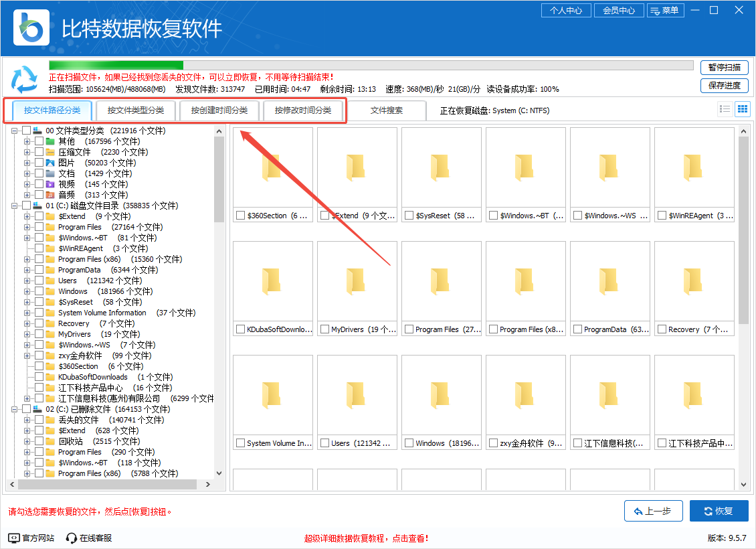Click the thumbnail pane scroll down arrow
756x549 pixels.
(x=743, y=484)
